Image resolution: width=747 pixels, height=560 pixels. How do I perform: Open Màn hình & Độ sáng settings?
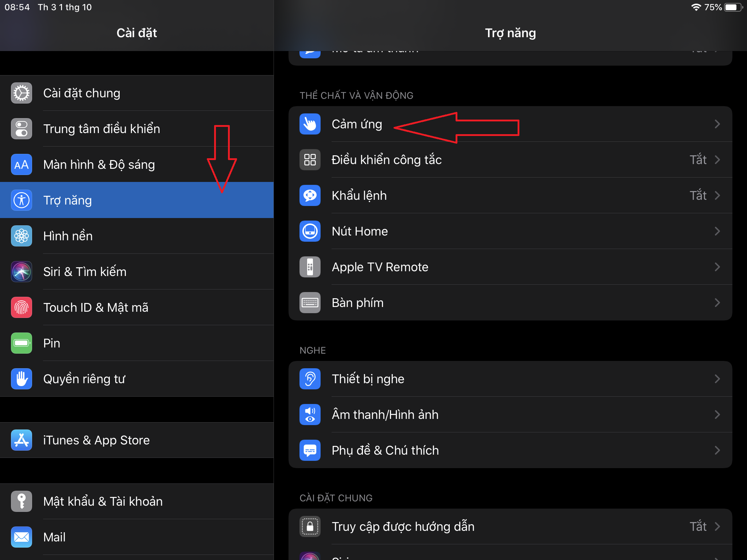pyautogui.click(x=137, y=165)
